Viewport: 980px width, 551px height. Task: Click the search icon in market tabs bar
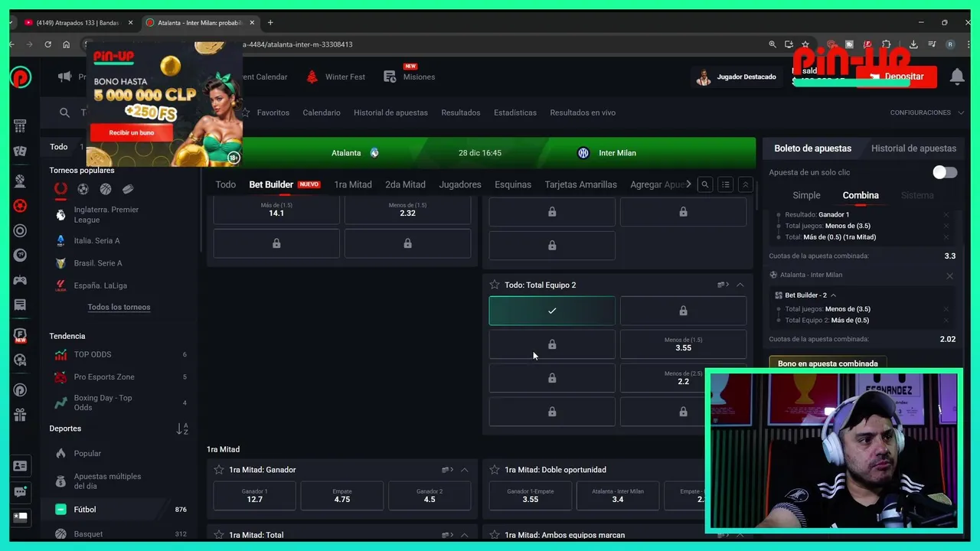pos(705,184)
